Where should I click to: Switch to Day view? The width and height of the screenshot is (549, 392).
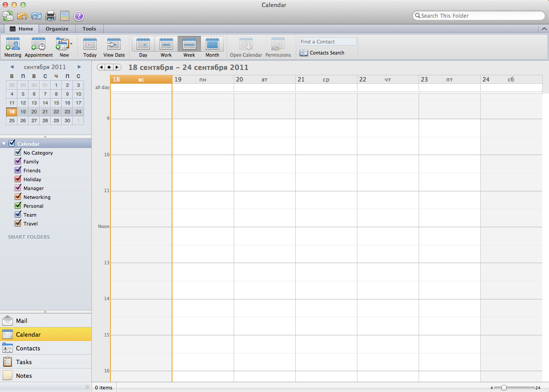click(143, 44)
